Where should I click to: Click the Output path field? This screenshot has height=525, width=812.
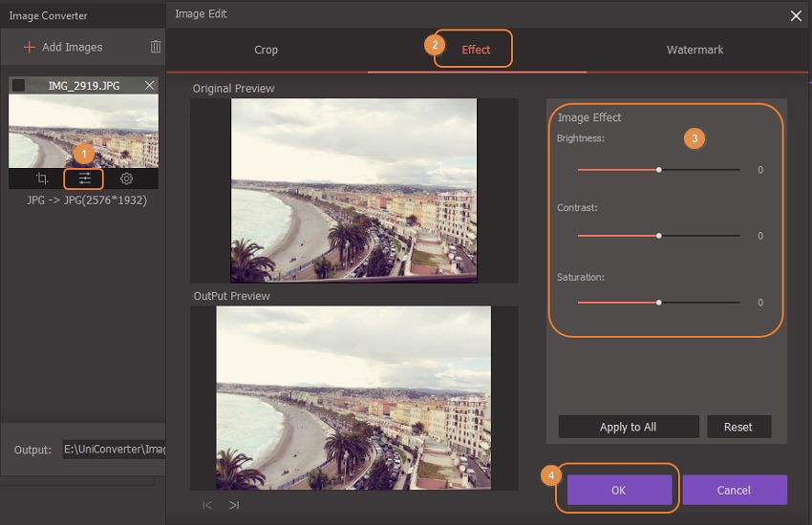tap(113, 450)
